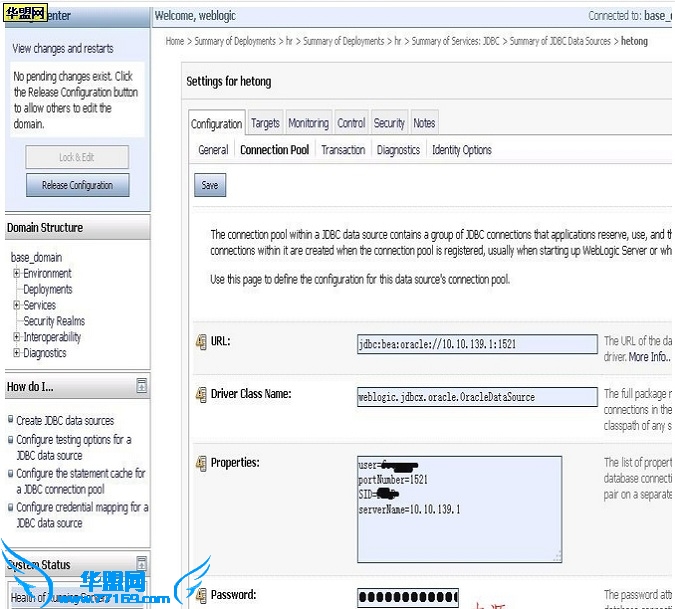Screen dimensions: 675x609
Task: Click the icon beside the URL label
Action: coord(200,342)
